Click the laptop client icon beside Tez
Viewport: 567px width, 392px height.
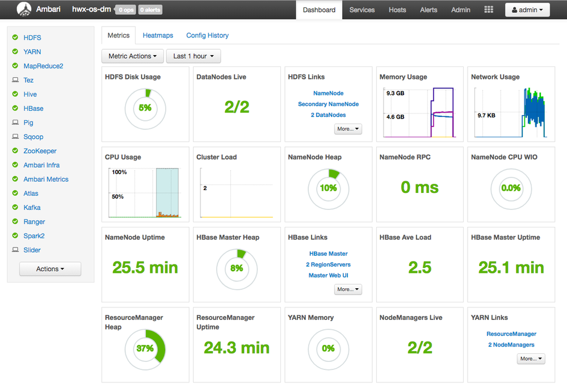coord(15,80)
